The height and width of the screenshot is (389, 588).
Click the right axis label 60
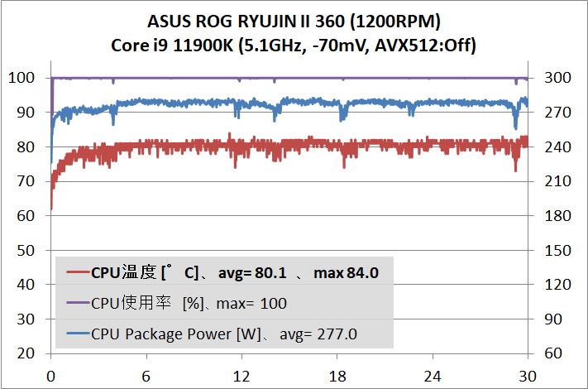pos(553,353)
